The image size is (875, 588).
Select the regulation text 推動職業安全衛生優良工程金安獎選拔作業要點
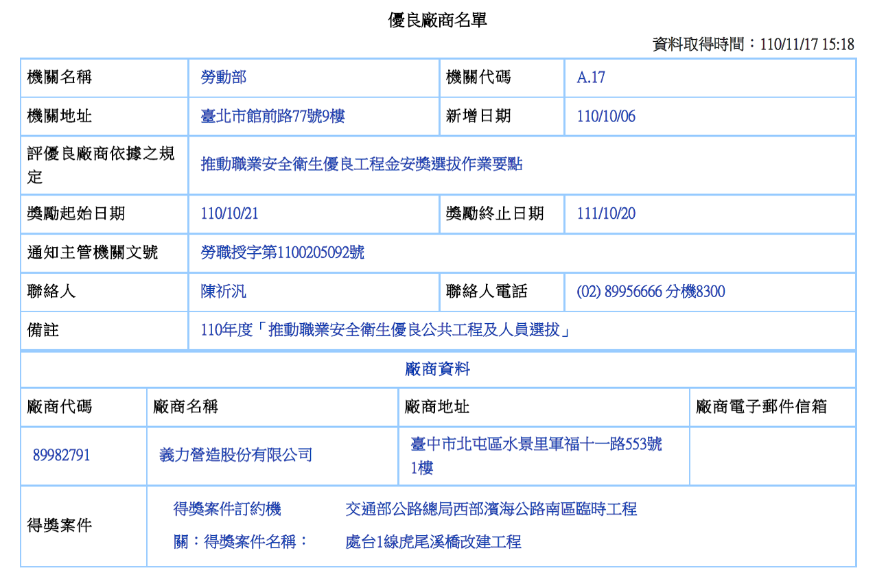(x=362, y=165)
